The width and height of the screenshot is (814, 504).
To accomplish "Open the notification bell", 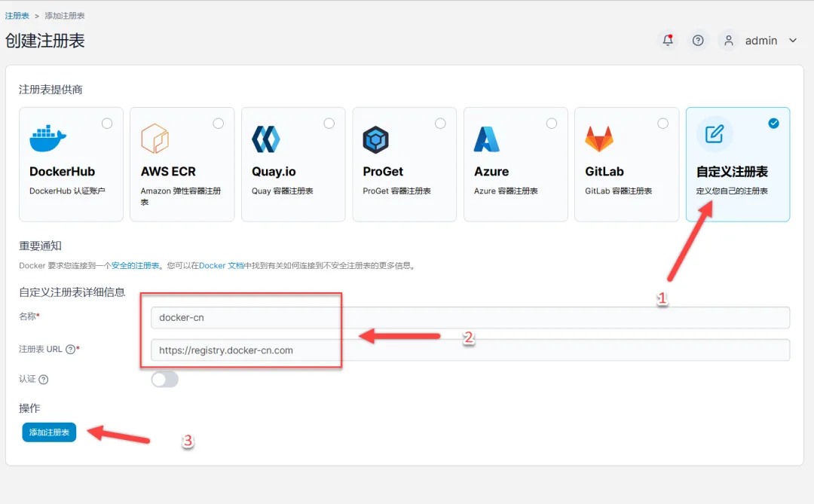I will click(x=668, y=40).
